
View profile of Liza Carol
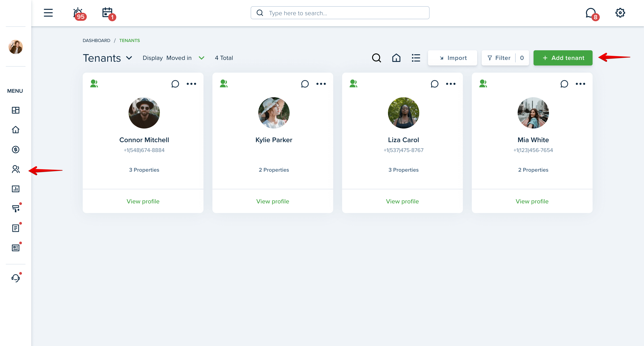pyautogui.click(x=402, y=201)
